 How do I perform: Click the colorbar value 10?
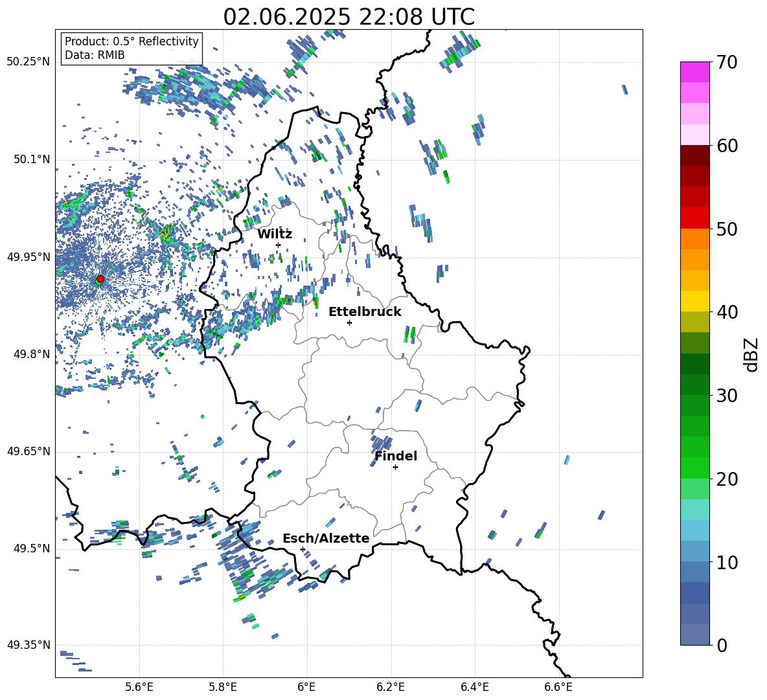(727, 562)
